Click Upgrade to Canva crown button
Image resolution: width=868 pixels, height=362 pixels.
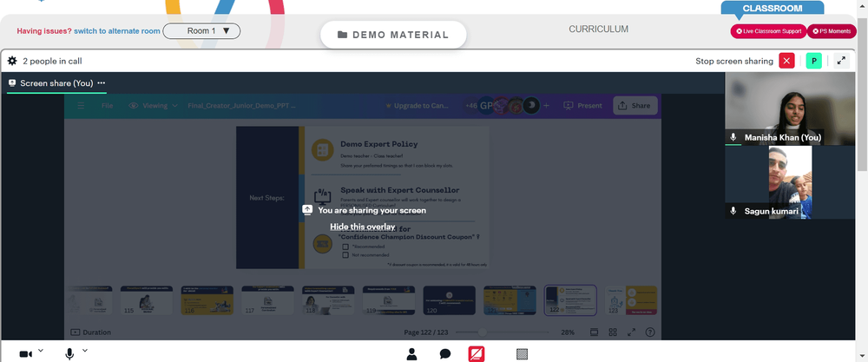tap(418, 106)
